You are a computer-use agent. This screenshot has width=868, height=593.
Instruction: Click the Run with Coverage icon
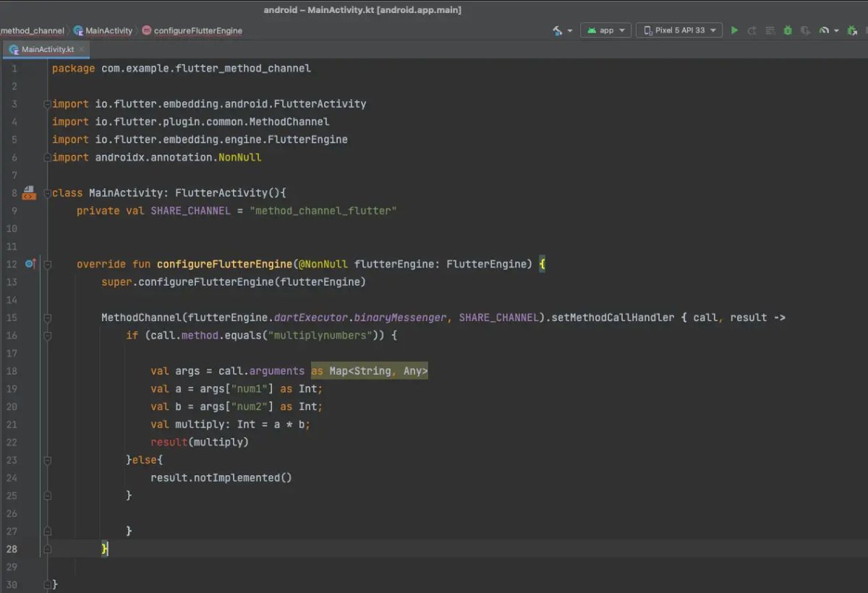[805, 30]
